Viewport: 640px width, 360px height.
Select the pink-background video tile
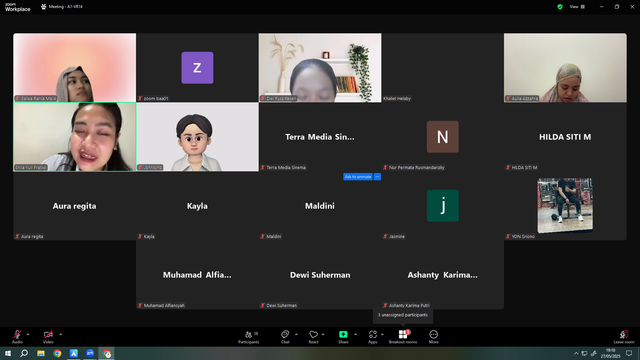pos(74,67)
